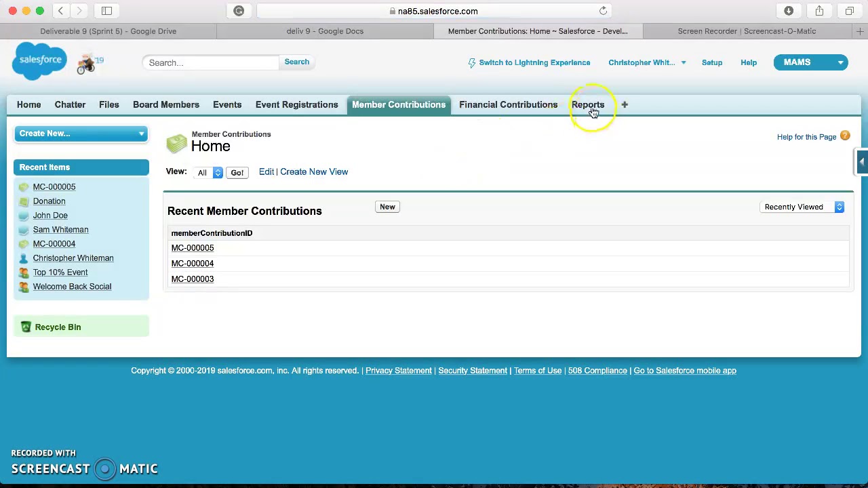
Task: Open the Reports tab
Action: click(587, 105)
